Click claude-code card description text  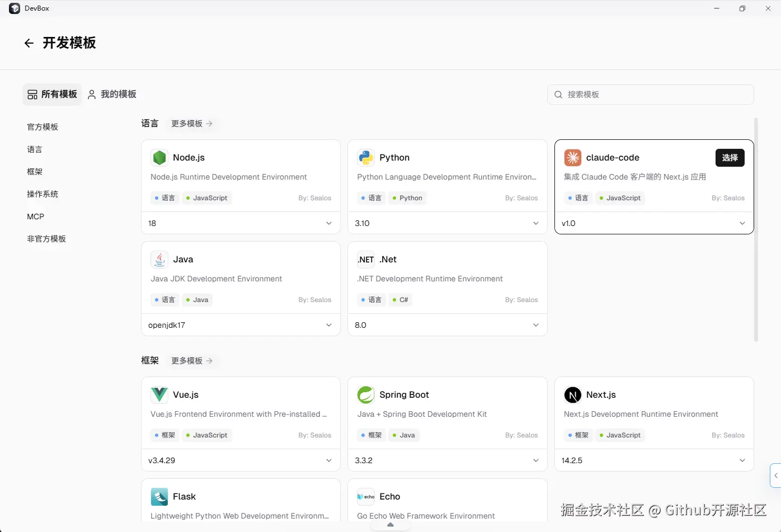pos(635,177)
